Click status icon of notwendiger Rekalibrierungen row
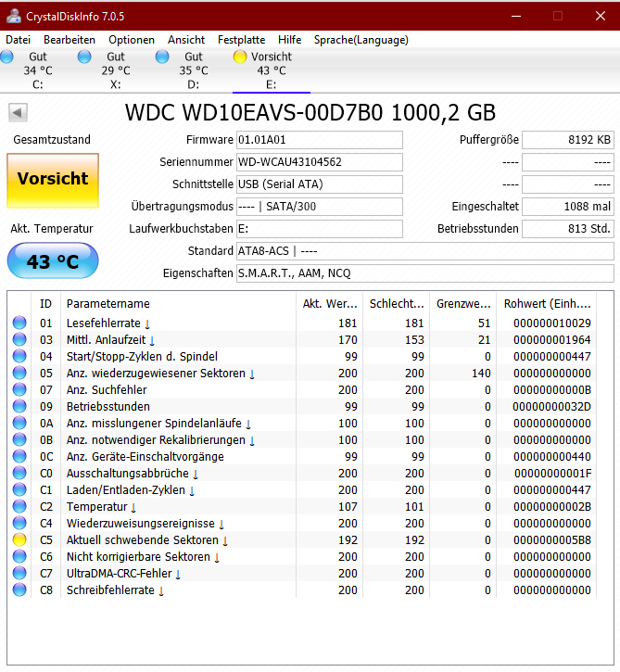The image size is (620, 672). [19, 439]
